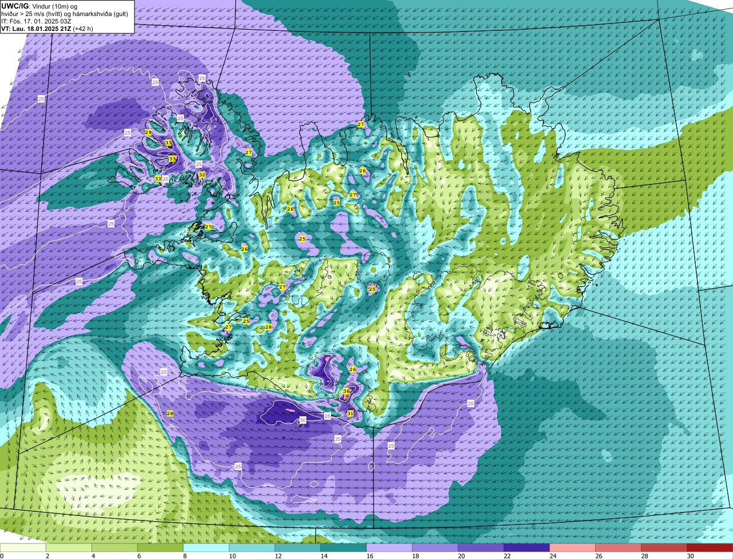Viewport: 733px width, 560px height.
Task: Click the legend scale value 4
Action: pyautogui.click(x=93, y=556)
